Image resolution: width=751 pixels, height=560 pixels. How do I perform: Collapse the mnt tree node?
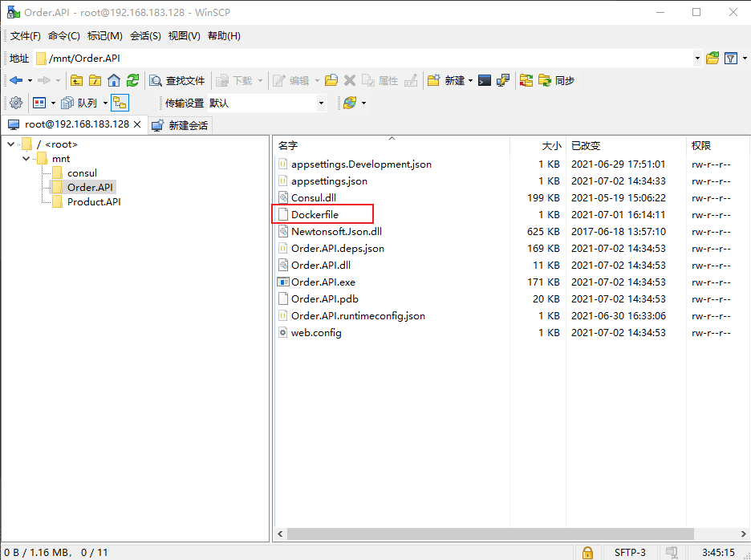click(x=26, y=159)
